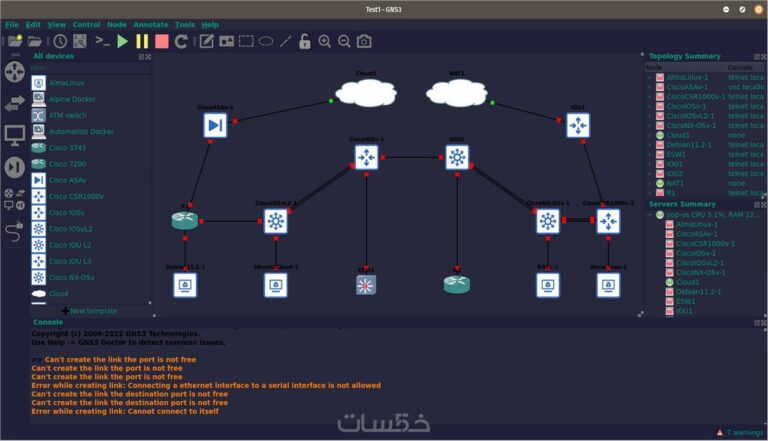The image size is (768, 441).
Task: Expand Cloud1 row in Topology Summary
Action: pyautogui.click(x=650, y=135)
